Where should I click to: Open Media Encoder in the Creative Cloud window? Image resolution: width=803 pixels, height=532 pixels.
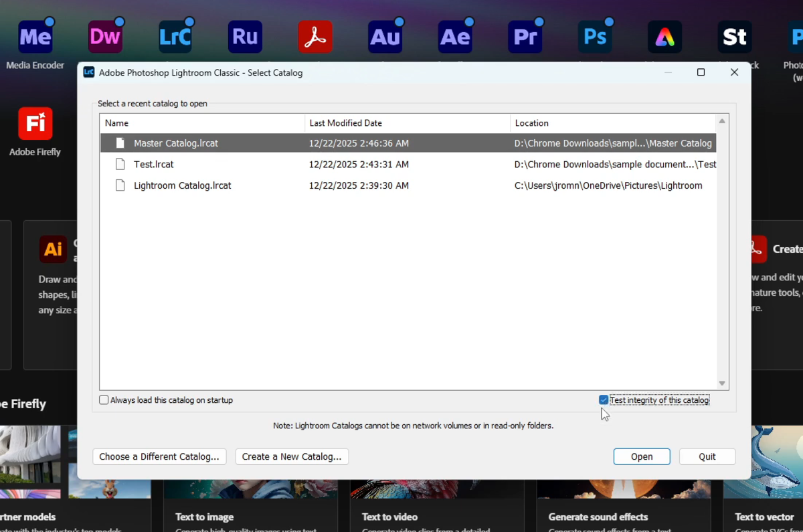pos(35,37)
